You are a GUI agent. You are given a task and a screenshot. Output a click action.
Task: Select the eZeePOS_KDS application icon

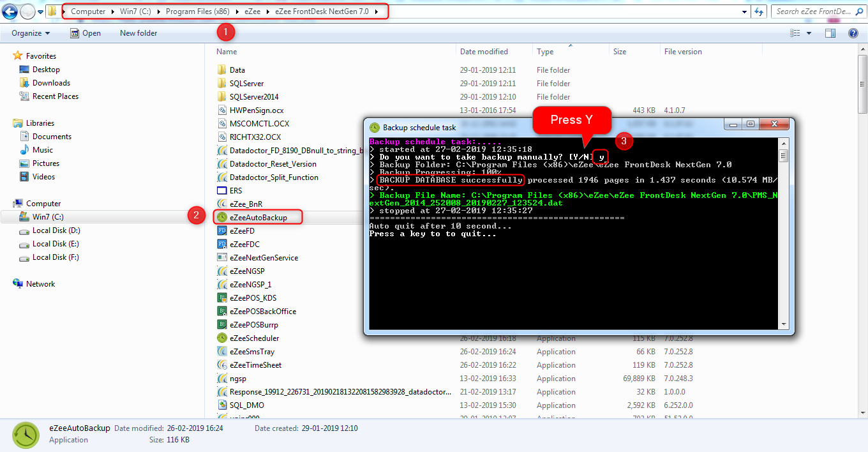pos(222,298)
